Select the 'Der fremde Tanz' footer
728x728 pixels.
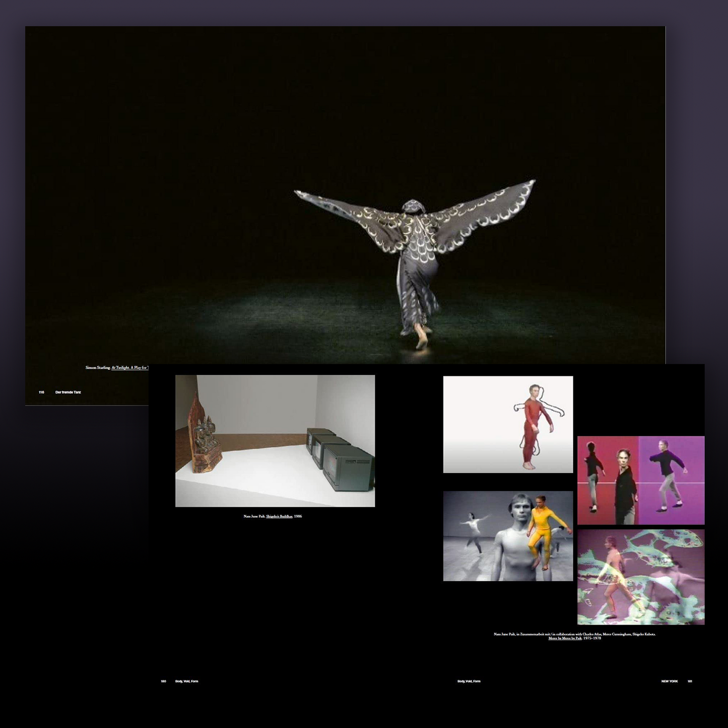tap(68, 392)
